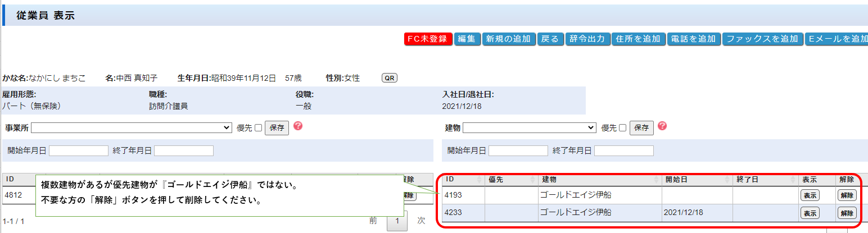This screenshot has height=233, width=868.
Task: Click the QR code icon next to gender
Action: [389, 78]
